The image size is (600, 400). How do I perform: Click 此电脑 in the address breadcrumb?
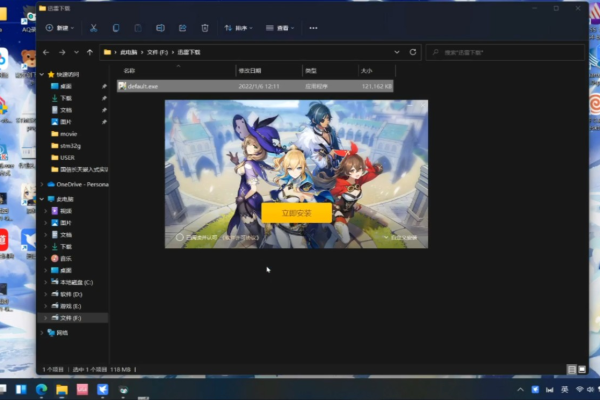click(x=129, y=52)
